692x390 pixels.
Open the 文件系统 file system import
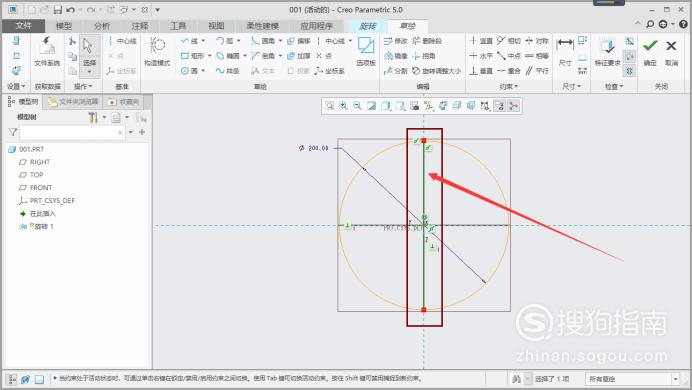pyautogui.click(x=47, y=52)
